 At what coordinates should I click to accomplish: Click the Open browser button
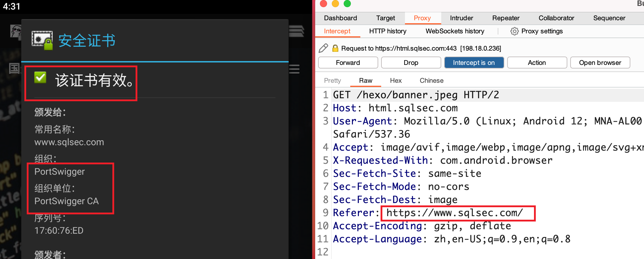pos(600,63)
